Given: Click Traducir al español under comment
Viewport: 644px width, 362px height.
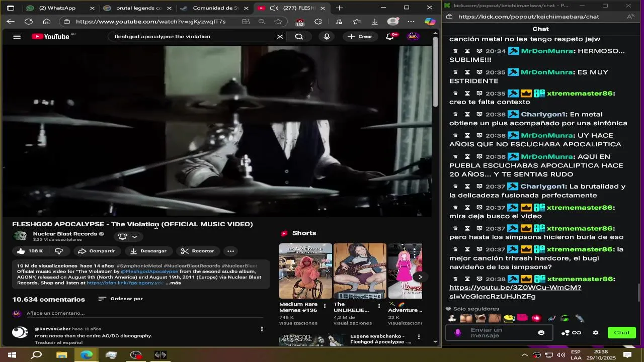Looking at the screenshot, I should click(x=58, y=342).
